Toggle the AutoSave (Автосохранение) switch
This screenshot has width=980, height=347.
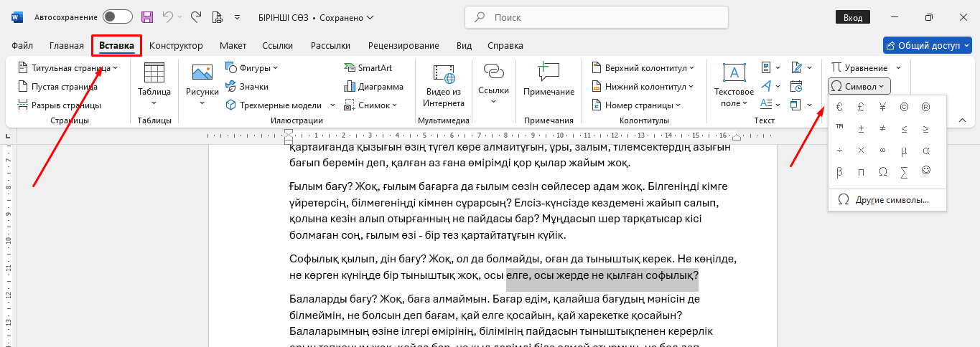tap(117, 16)
